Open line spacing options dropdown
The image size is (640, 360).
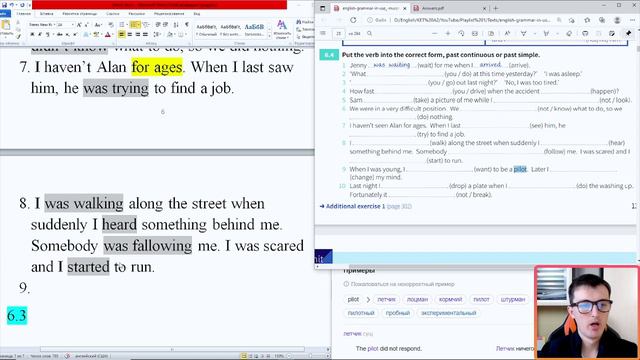pyautogui.click(x=157, y=35)
